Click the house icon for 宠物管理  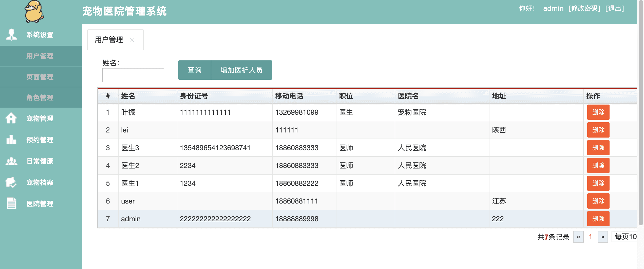click(11, 118)
